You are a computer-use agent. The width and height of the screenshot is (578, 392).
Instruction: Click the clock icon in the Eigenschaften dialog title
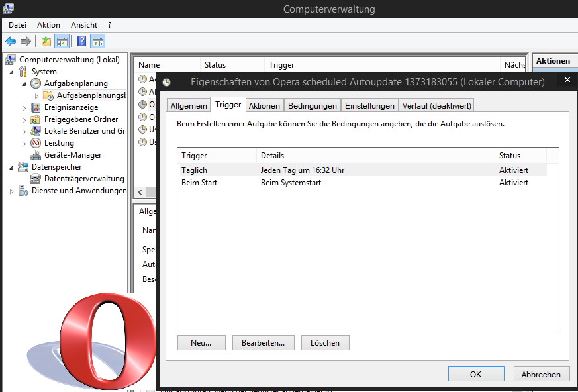tap(167, 82)
